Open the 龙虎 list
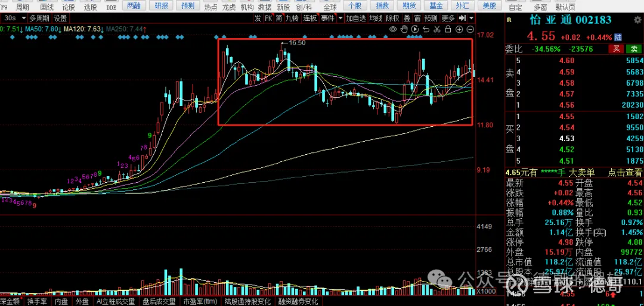 coord(229,7)
